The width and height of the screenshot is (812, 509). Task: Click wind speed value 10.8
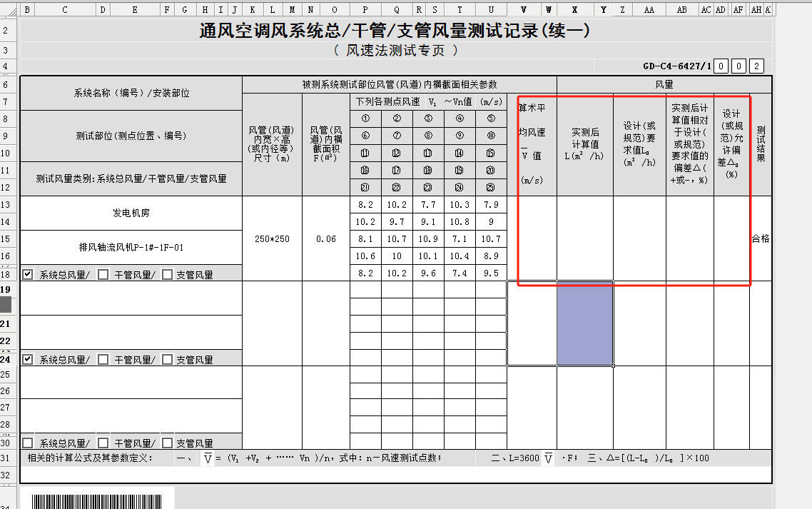click(x=460, y=221)
